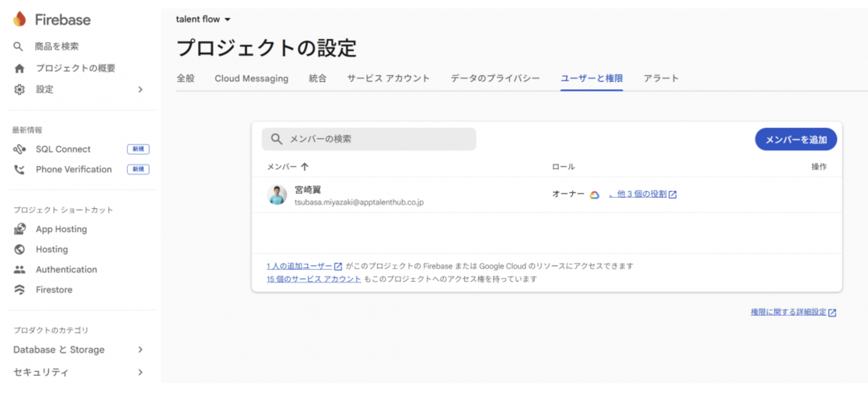The width and height of the screenshot is (868, 393).
Task: Click the 操作 column header
Action: click(819, 167)
